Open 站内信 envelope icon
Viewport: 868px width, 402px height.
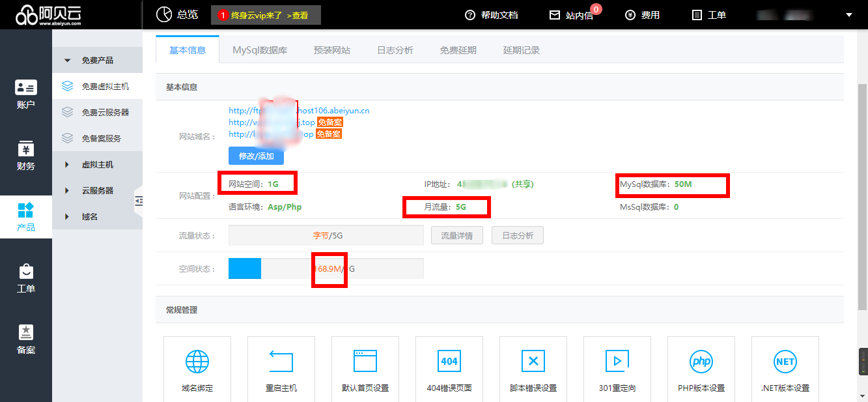click(555, 15)
